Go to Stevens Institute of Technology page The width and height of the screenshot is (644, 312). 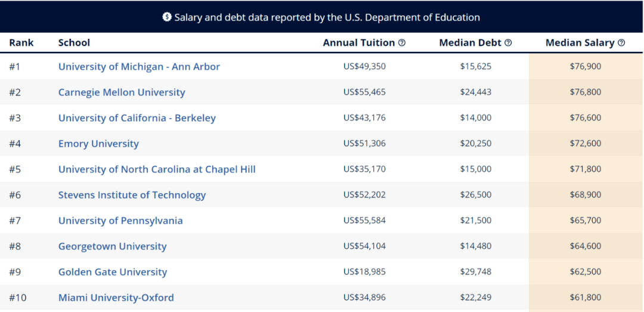(x=132, y=194)
